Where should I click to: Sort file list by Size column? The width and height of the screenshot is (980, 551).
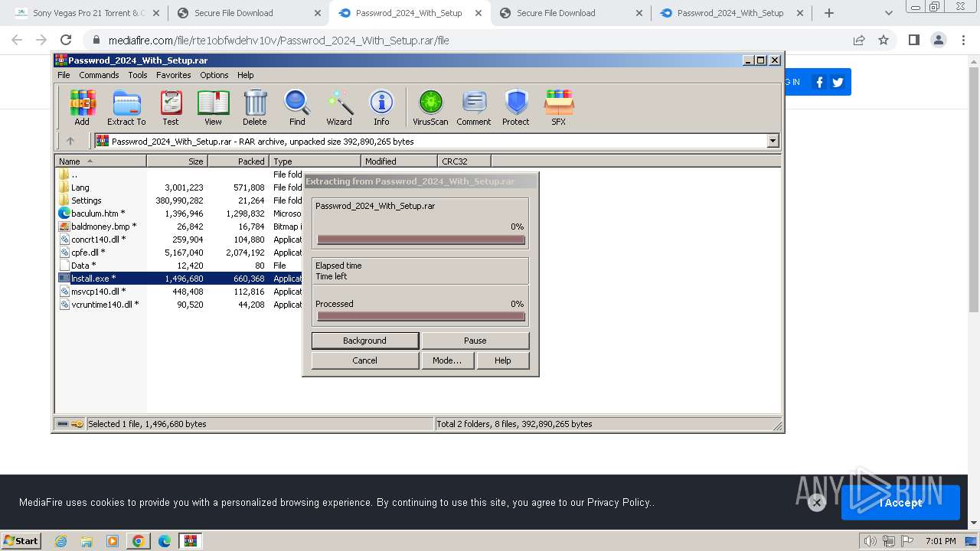click(177, 161)
